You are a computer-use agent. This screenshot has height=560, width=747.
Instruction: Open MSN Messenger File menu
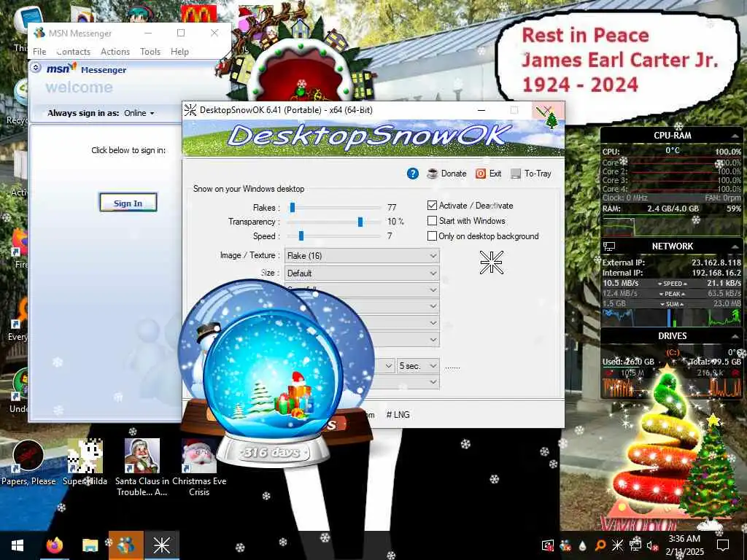point(39,52)
